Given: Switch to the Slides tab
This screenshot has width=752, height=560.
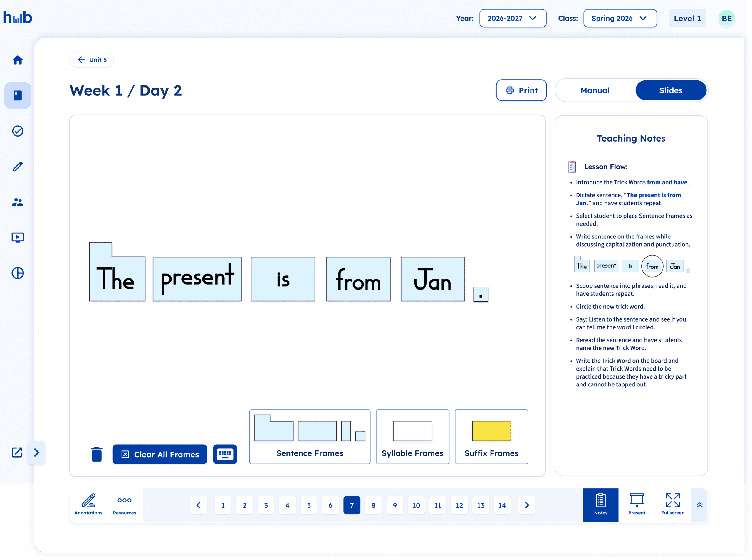Looking at the screenshot, I should coord(671,90).
